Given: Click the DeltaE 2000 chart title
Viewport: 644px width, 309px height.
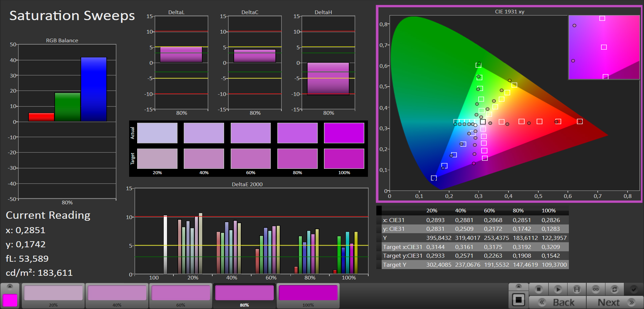Looking at the screenshot, I should click(247, 184).
